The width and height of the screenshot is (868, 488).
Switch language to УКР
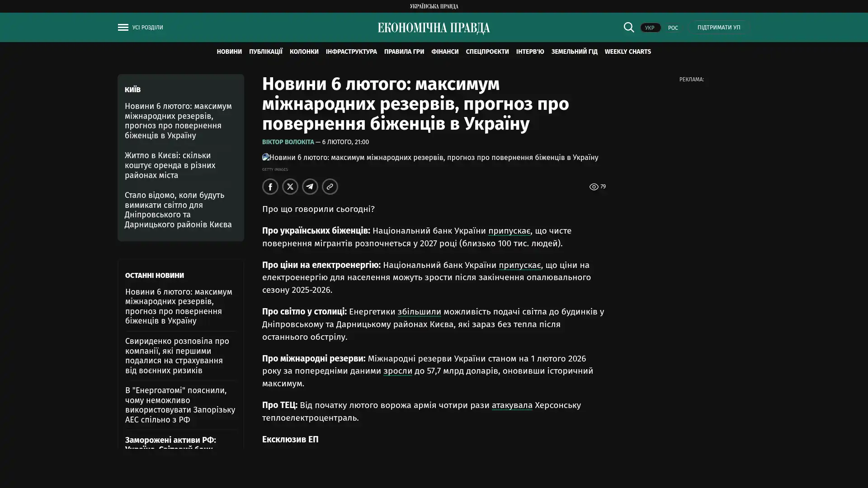650,28
